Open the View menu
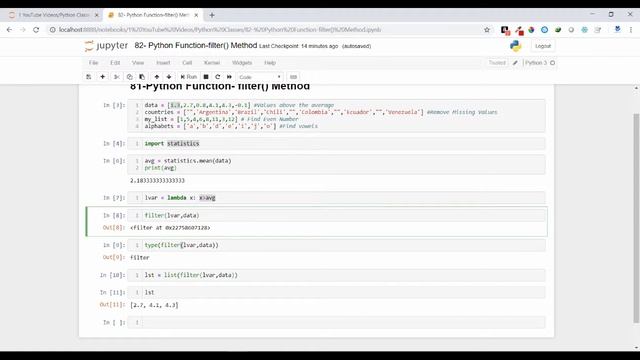Image resolution: width=640 pixels, height=360 pixels. pyautogui.click(x=138, y=63)
